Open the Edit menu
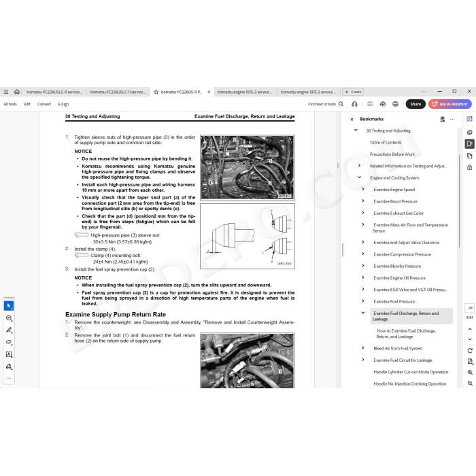The image size is (476, 476). [x=27, y=104]
